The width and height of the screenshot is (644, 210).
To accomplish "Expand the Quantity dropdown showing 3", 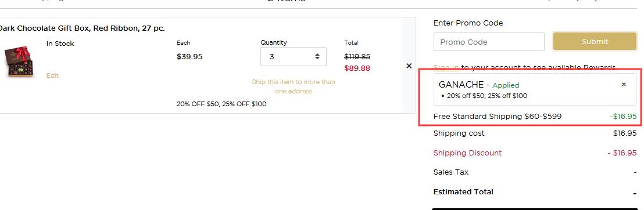I will tap(294, 57).
